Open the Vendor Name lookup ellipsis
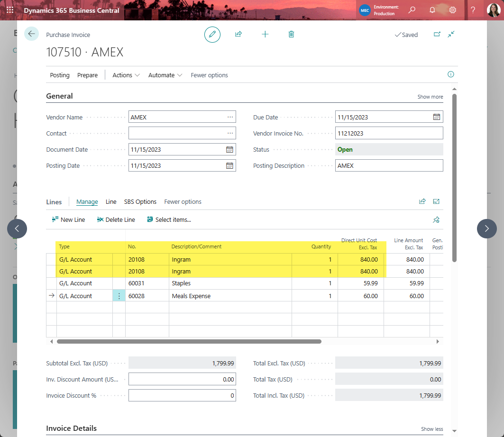Image resolution: width=504 pixels, height=437 pixels. point(230,117)
